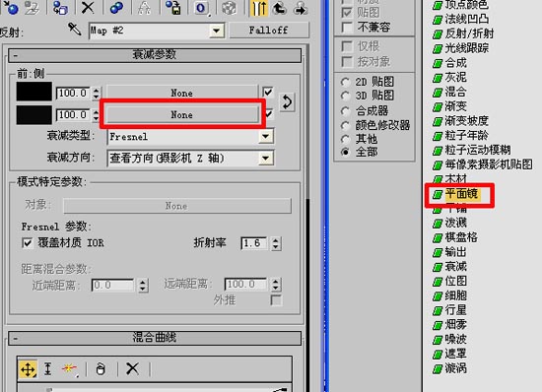Choose 细胞 in the map list

(x=455, y=296)
